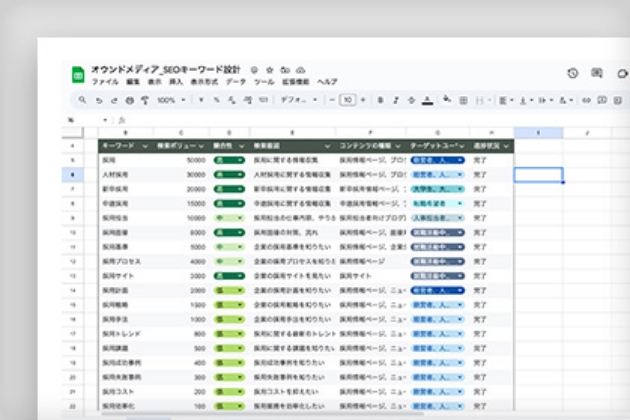Viewport: 630px width, 420px height.
Task: Open the ツール menu
Action: (x=264, y=82)
